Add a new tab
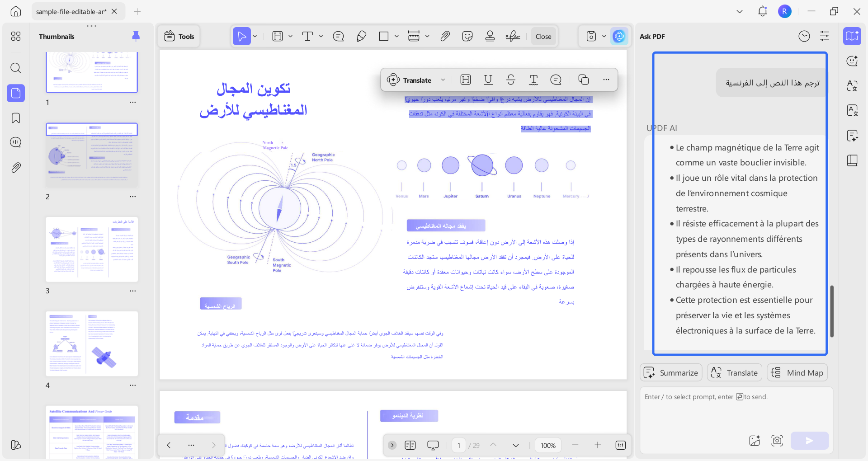Image resolution: width=868 pixels, height=461 pixels. click(x=137, y=11)
